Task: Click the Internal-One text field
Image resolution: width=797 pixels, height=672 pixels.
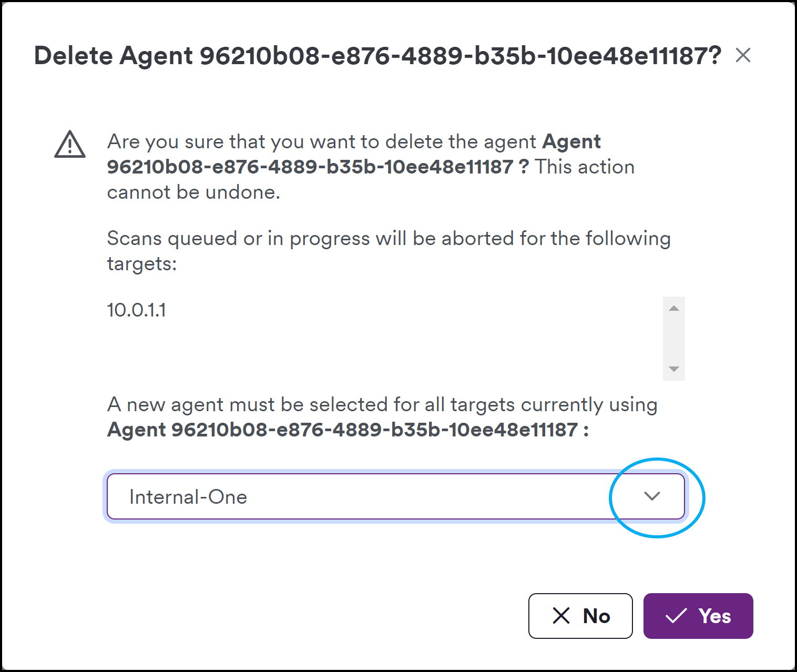Action: (263, 496)
